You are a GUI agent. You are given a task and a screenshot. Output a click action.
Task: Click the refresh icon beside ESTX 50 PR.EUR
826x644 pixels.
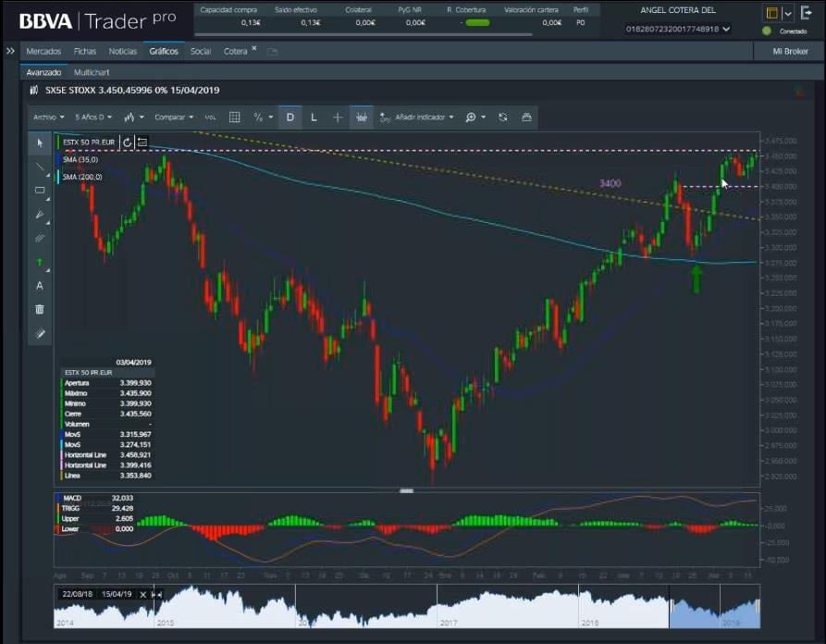(x=127, y=142)
